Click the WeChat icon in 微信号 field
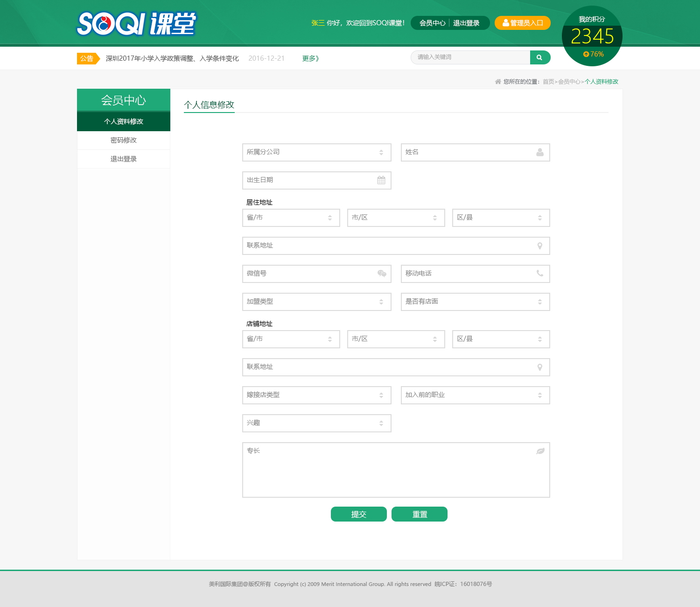Image resolution: width=700 pixels, height=607 pixels. (x=382, y=274)
